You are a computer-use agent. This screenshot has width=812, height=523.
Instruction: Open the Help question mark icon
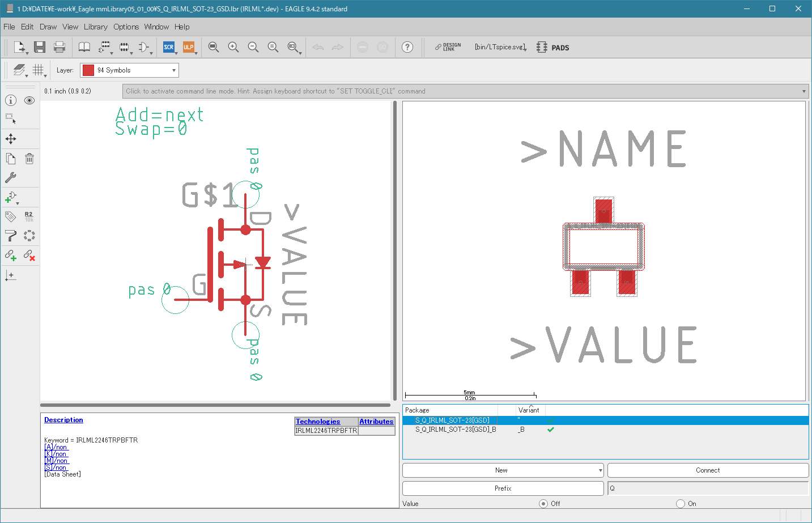point(407,47)
